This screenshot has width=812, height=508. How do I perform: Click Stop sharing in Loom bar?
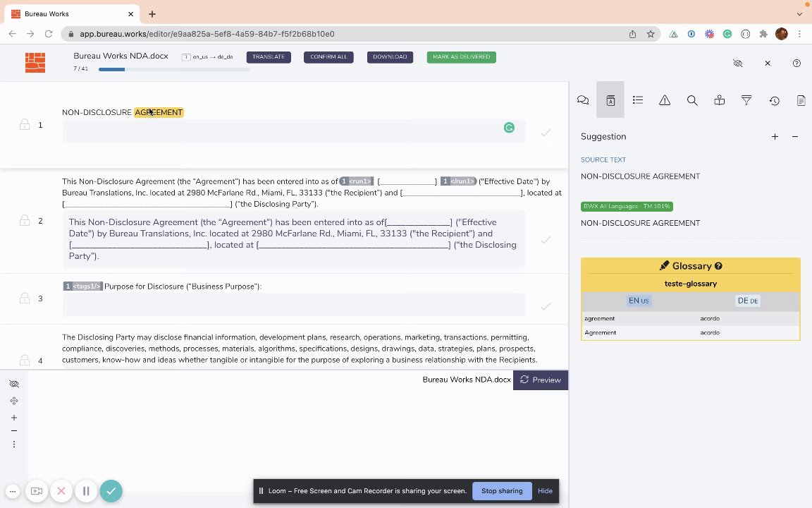tap(502, 491)
